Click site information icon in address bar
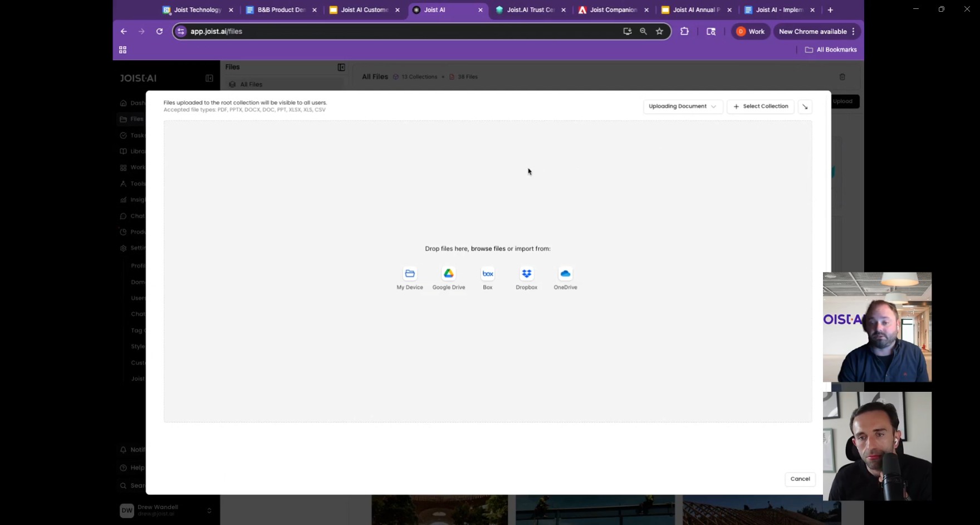The height and width of the screenshot is (525, 980). point(180,31)
